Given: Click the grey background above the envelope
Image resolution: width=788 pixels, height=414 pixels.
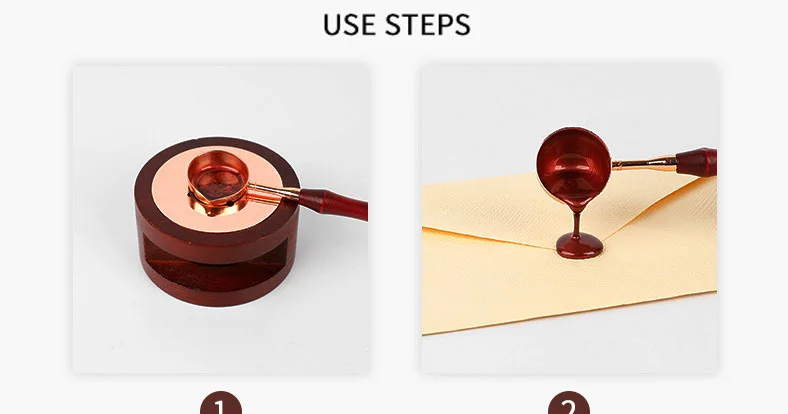Looking at the screenshot, I should point(569,100).
